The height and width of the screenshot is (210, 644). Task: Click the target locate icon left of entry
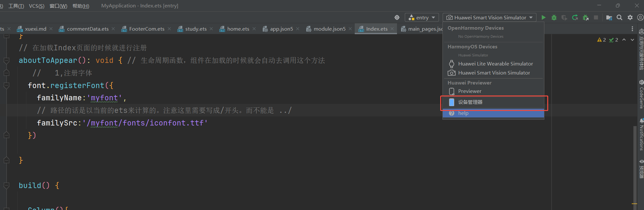click(x=397, y=17)
